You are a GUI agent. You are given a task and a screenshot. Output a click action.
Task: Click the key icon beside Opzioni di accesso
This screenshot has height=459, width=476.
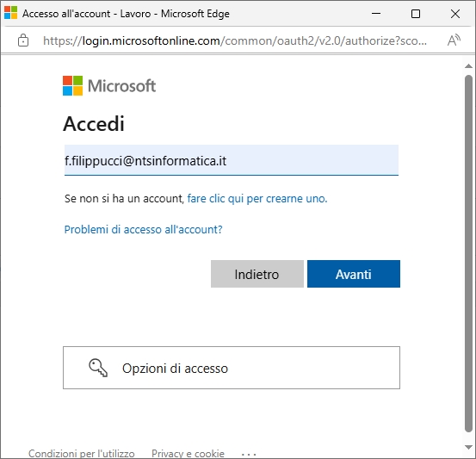pyautogui.click(x=98, y=368)
